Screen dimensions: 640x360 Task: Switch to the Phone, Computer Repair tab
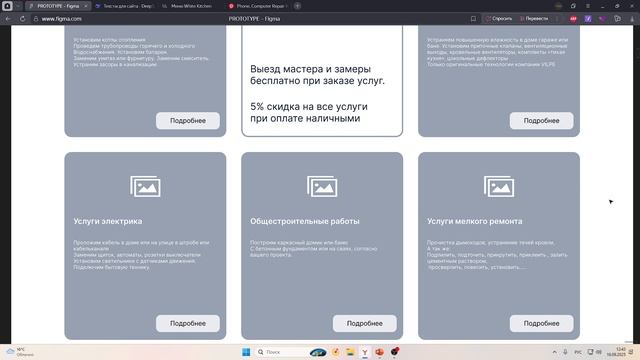click(x=258, y=6)
